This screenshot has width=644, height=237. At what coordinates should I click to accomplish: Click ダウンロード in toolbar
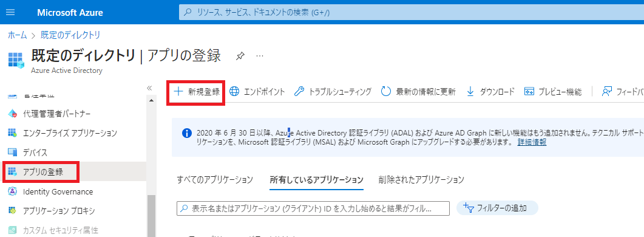click(490, 92)
